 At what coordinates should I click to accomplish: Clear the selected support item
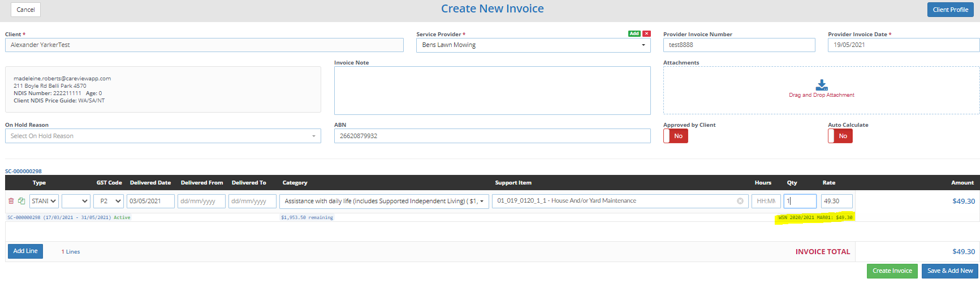point(740,201)
